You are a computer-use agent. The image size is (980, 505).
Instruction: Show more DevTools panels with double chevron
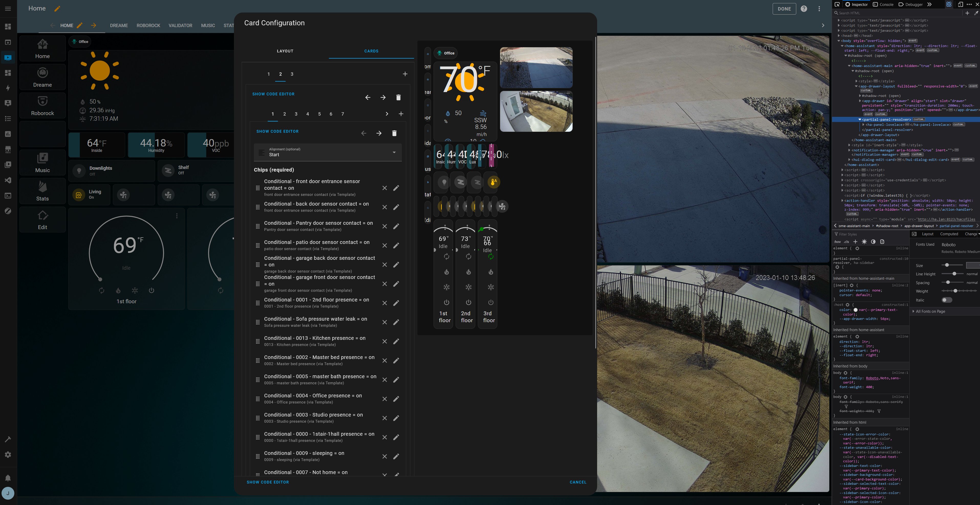coord(929,5)
